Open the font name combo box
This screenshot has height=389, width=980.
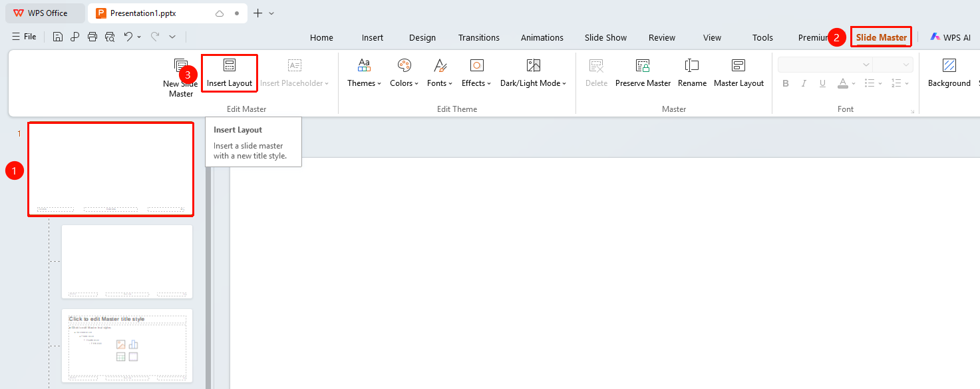pyautogui.click(x=825, y=65)
